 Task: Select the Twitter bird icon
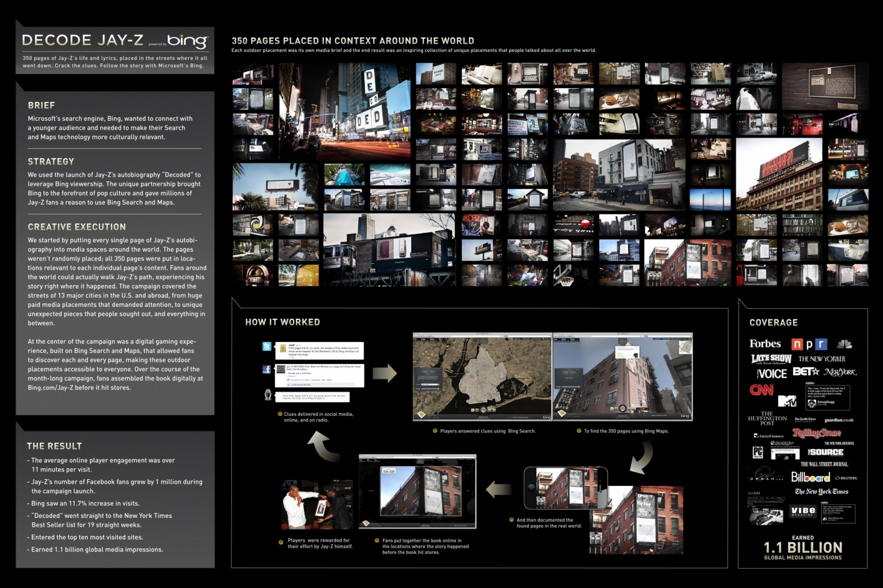(x=267, y=346)
